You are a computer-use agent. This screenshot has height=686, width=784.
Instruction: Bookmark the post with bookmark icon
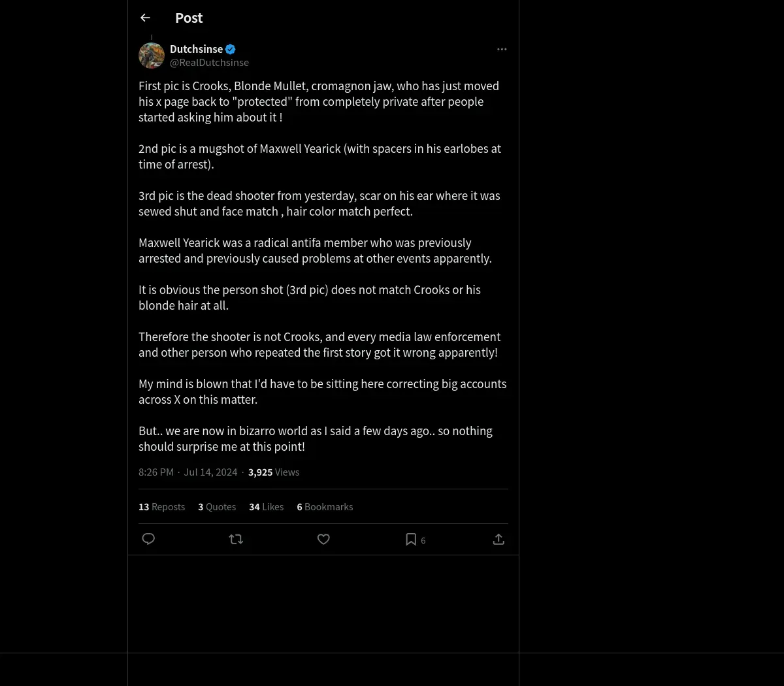[x=411, y=539]
